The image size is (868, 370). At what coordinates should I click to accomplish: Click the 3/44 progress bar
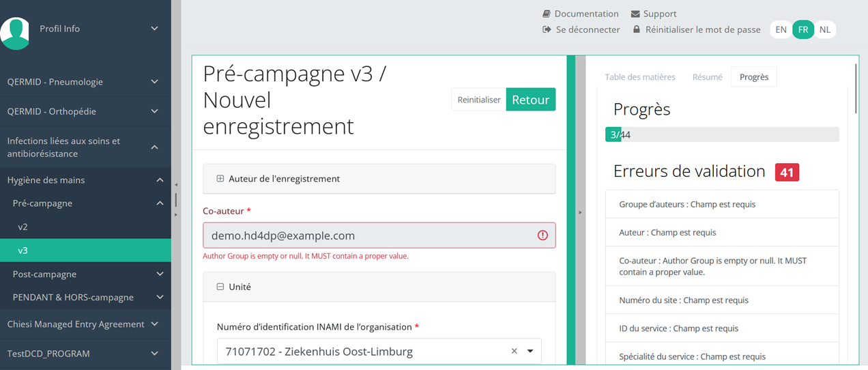point(722,134)
